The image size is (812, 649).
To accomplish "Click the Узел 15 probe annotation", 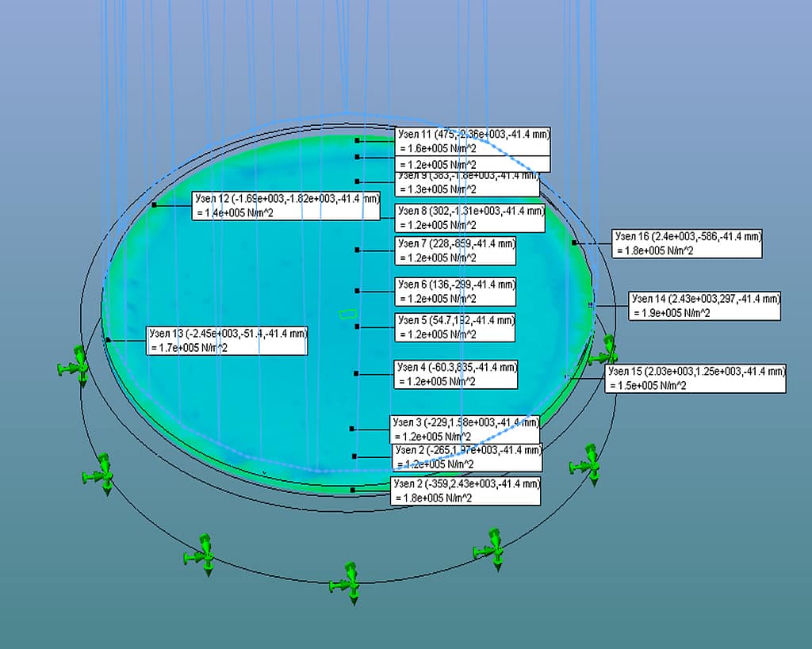I will click(x=695, y=378).
